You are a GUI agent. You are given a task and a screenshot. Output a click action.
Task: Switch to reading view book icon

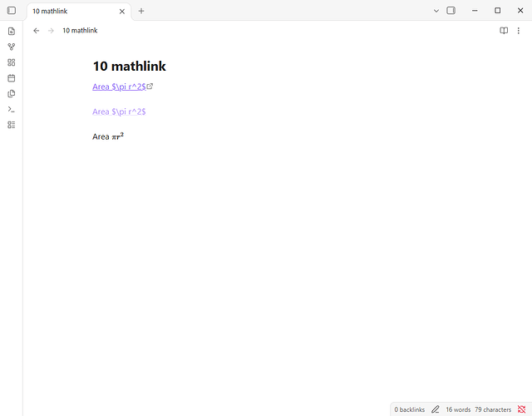click(504, 31)
